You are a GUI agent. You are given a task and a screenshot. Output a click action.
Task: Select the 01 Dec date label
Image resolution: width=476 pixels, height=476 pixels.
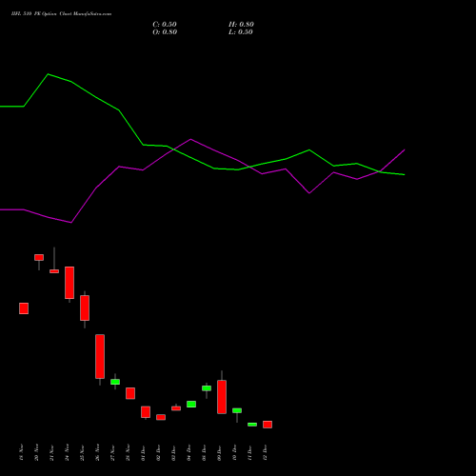pyautogui.click(x=143, y=452)
